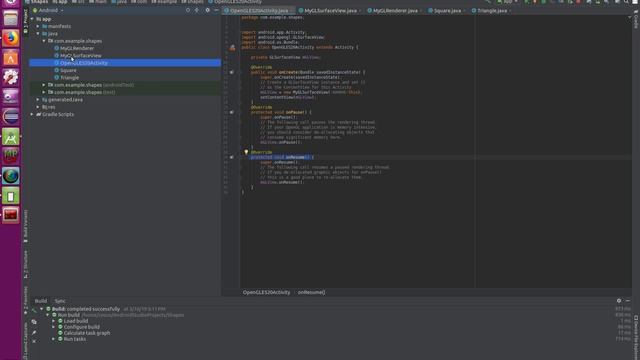This screenshot has height=360, width=640.
Task: Expand the Configure build node
Action: pyautogui.click(x=53, y=327)
